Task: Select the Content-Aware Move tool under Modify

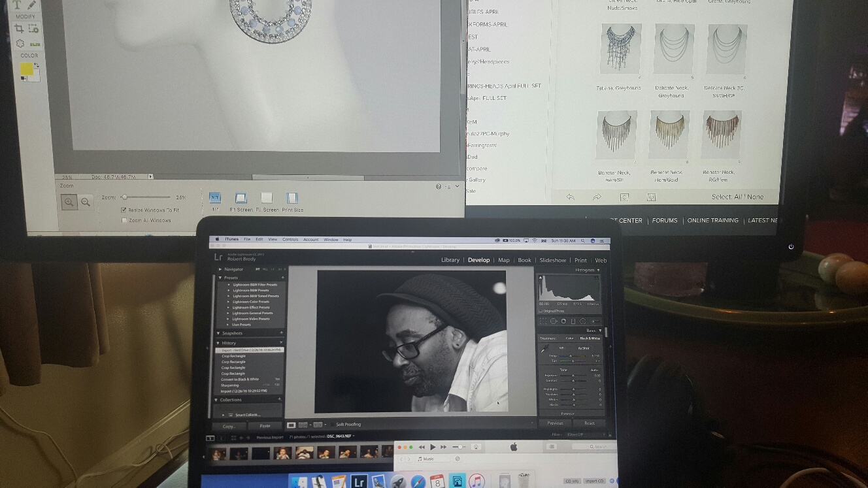Action: coord(20,43)
